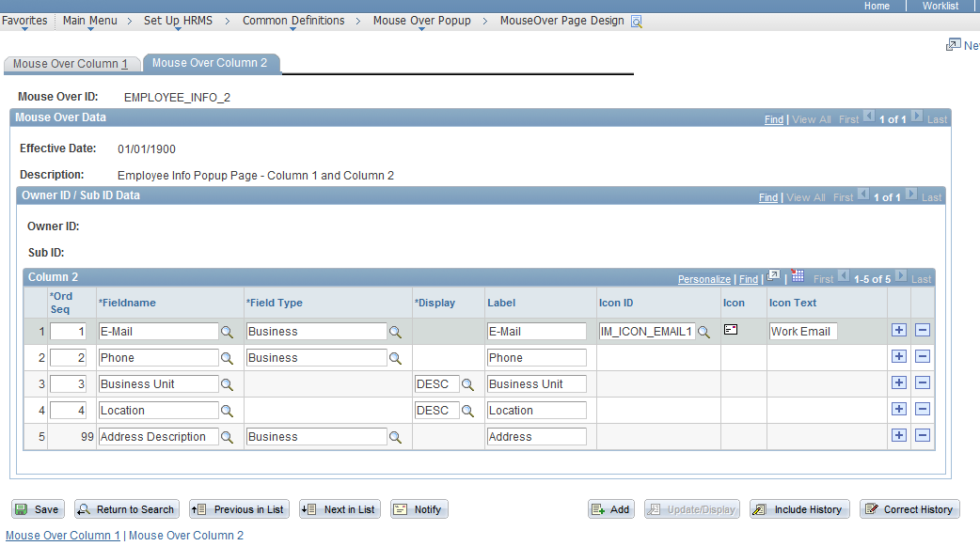Click the magnifier icon after MouseOver Page Design breadcrumb

click(x=636, y=20)
